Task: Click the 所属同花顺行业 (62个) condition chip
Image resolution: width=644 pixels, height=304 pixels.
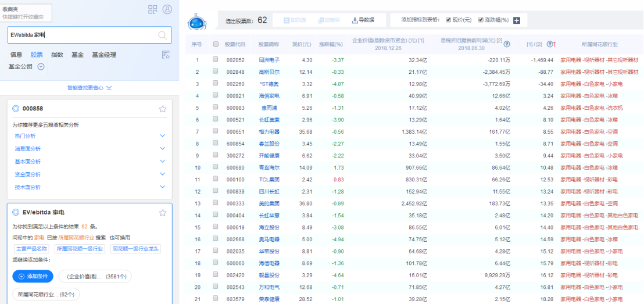Action: coord(46,294)
